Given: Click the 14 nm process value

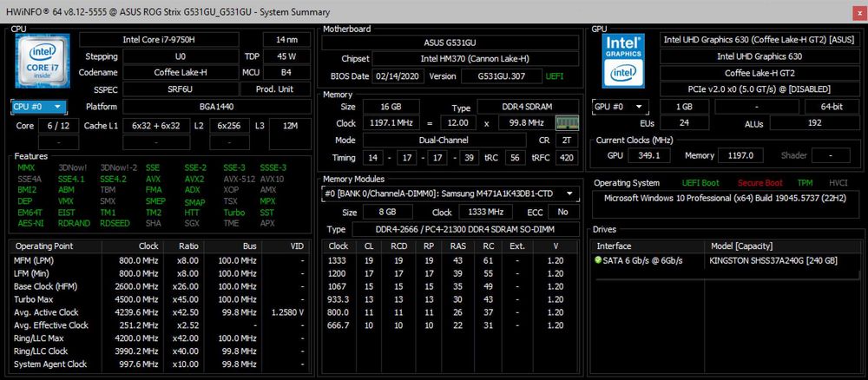Looking at the screenshot, I should click(286, 40).
